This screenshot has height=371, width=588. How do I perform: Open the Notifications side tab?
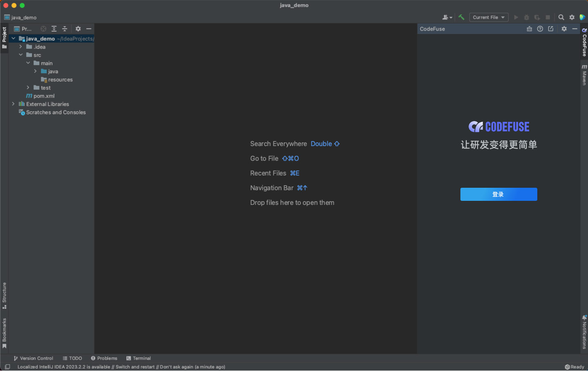click(x=584, y=332)
